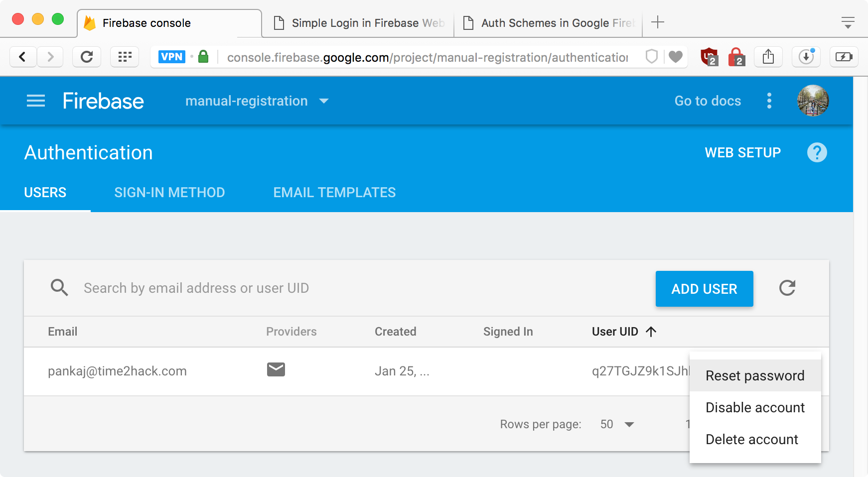Image resolution: width=868 pixels, height=477 pixels.
Task: Click the shield icon in the address bar
Action: 652,57
